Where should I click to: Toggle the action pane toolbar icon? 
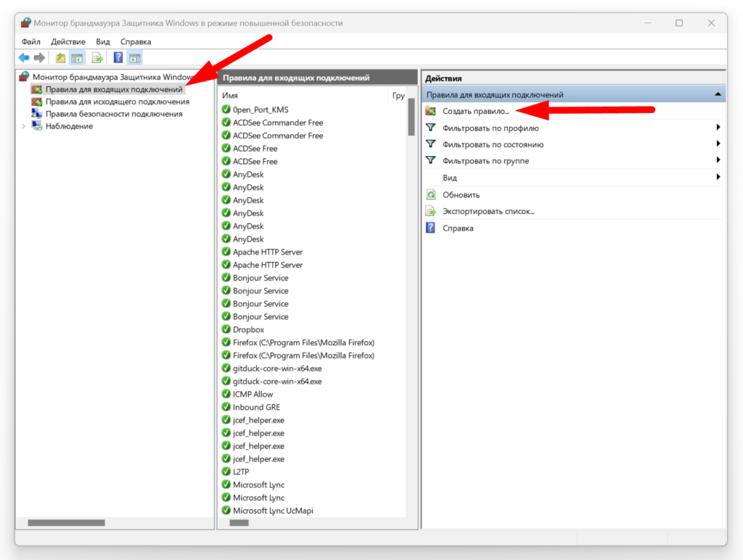tap(134, 58)
